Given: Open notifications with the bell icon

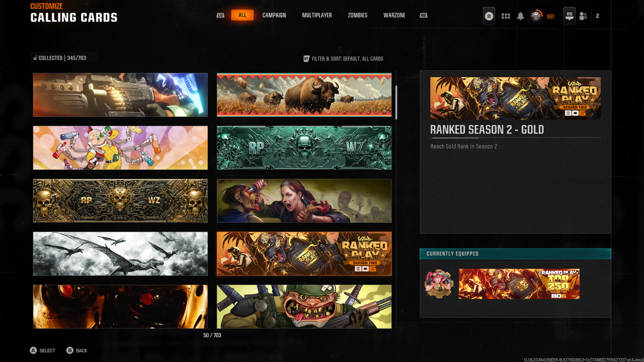Looking at the screenshot, I should [x=520, y=16].
